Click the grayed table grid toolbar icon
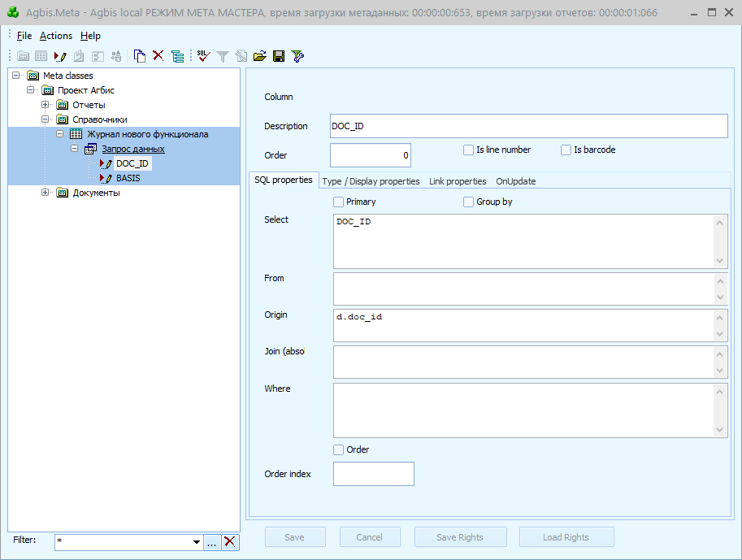Viewport: 742px width, 560px height. coord(41,56)
